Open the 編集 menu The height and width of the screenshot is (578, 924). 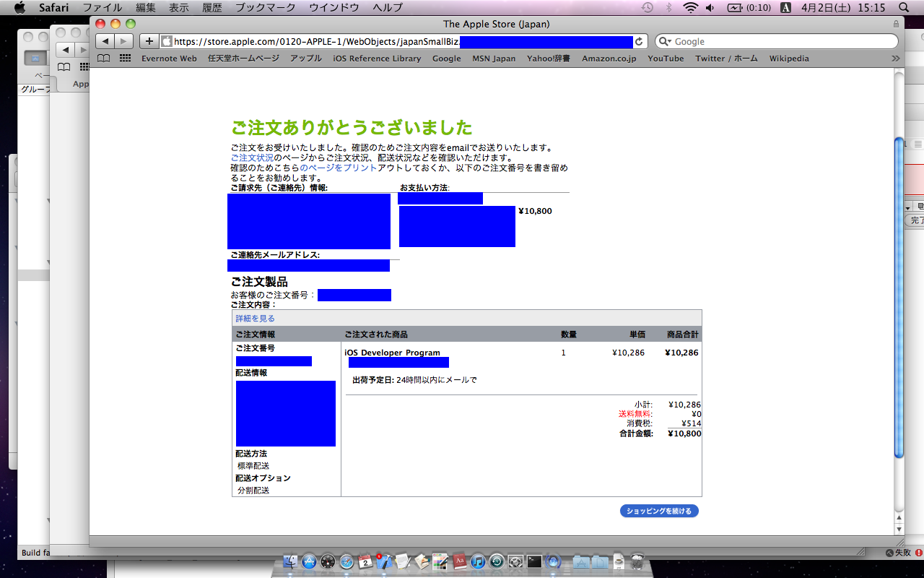point(145,7)
